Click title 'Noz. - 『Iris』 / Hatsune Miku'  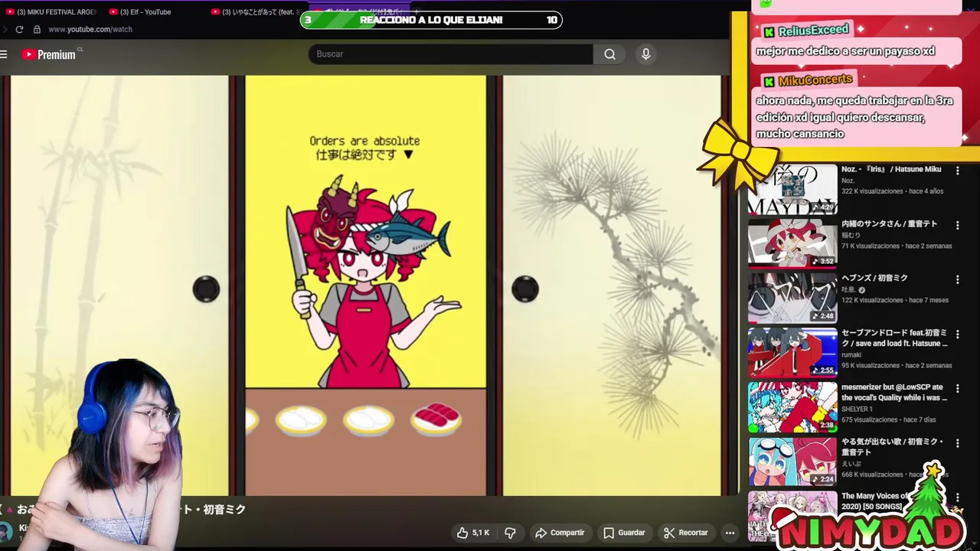tap(891, 169)
